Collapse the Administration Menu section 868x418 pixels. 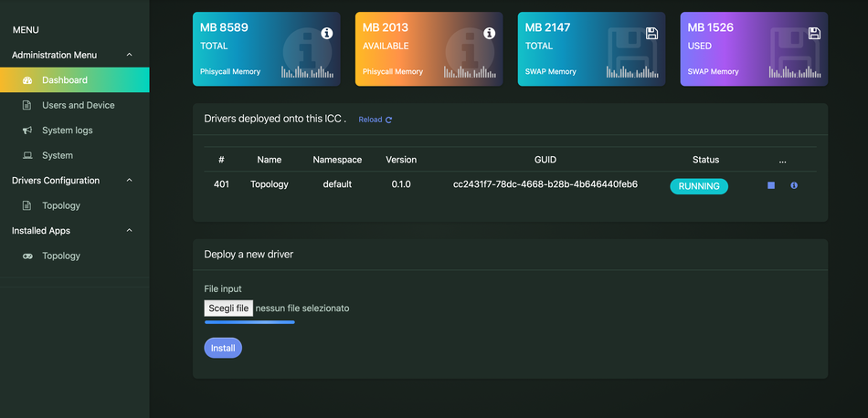(x=129, y=55)
